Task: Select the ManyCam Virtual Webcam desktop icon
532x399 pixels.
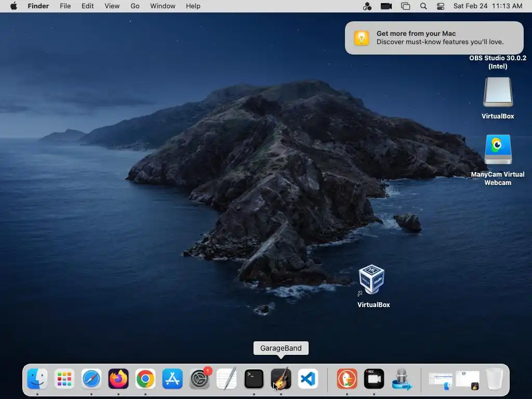Action: point(498,149)
